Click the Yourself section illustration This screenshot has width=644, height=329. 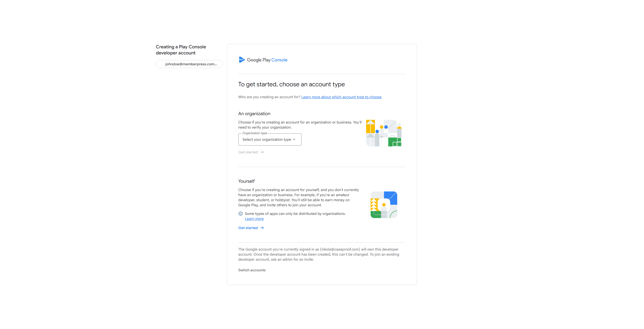[384, 204]
